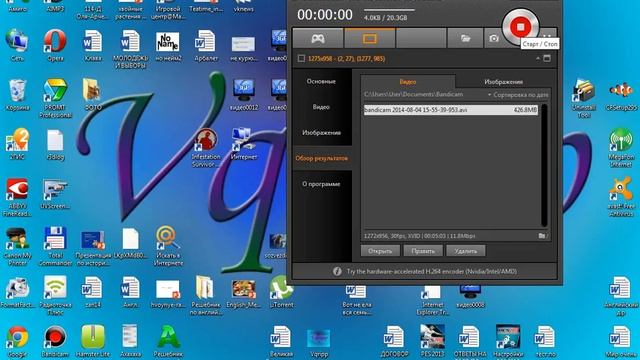The width and height of the screenshot is (640, 360).
Task: Click the folder icon beside video info line
Action: pos(542,236)
